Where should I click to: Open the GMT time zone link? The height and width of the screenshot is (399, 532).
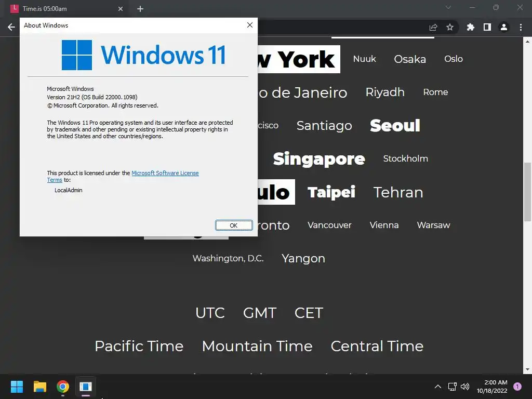[260, 313]
